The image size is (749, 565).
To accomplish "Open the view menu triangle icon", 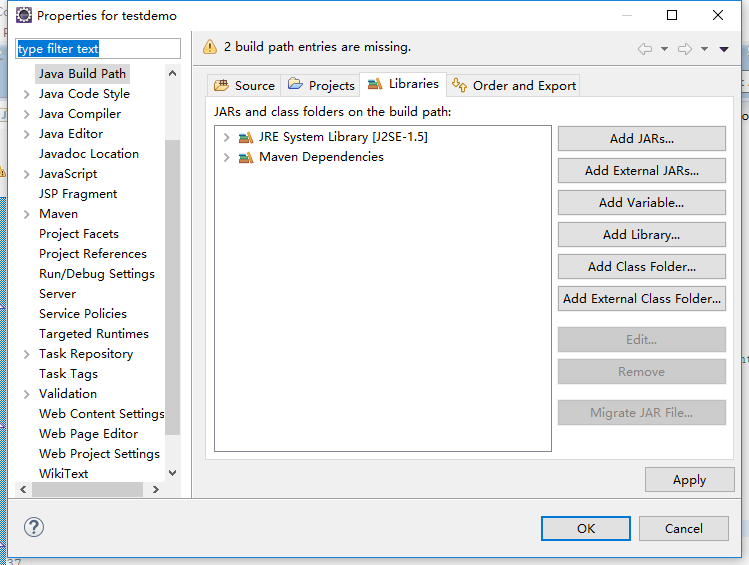I will tap(724, 49).
